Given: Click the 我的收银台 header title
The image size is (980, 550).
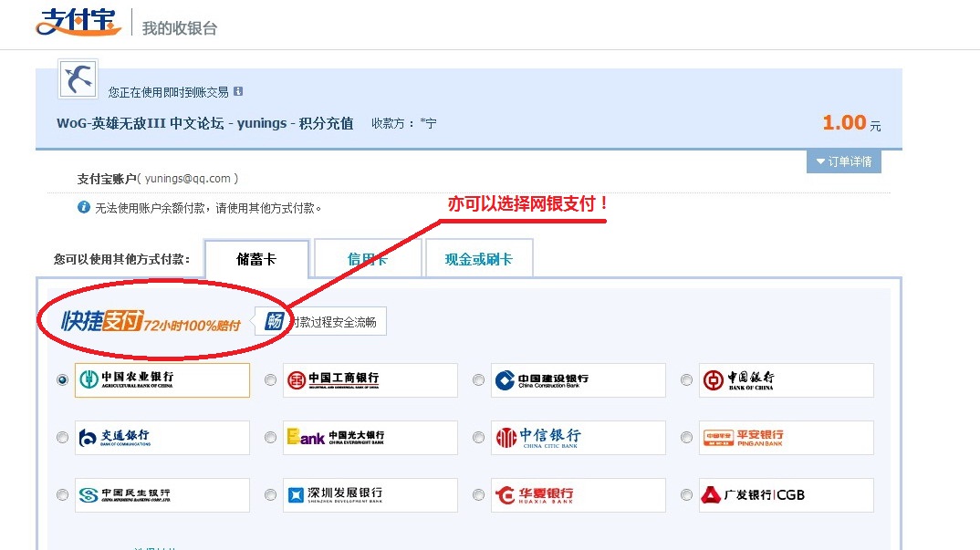Looking at the screenshot, I should point(180,28).
